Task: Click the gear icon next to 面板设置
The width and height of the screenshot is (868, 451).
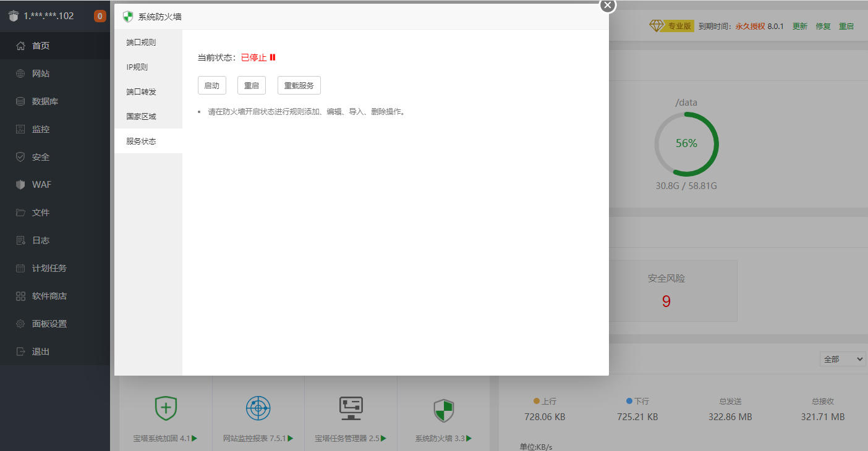Action: tap(20, 324)
